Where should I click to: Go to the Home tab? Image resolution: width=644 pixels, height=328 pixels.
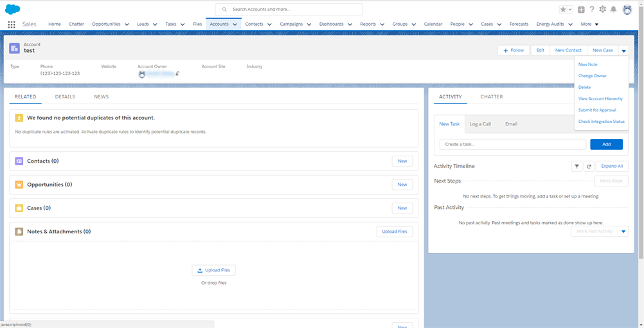point(55,24)
